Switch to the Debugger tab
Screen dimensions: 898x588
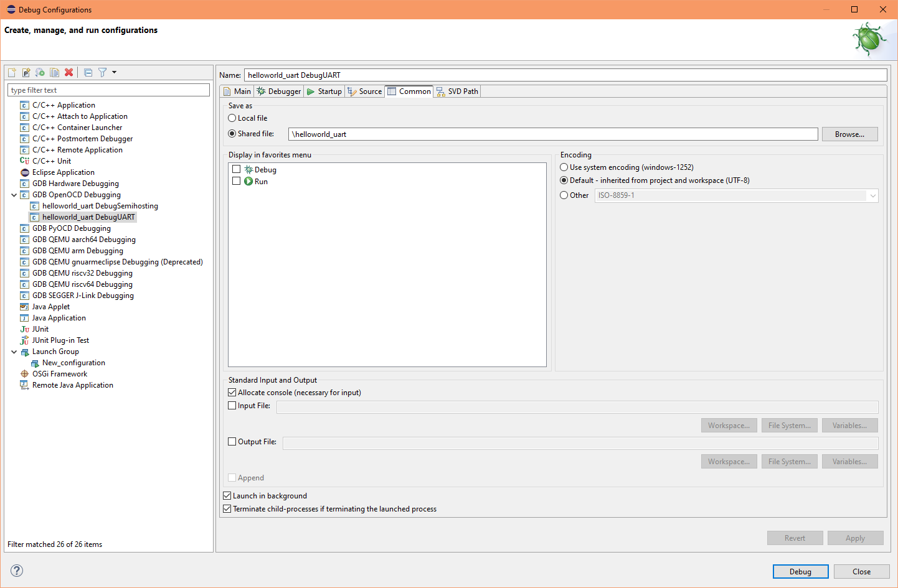pos(279,91)
